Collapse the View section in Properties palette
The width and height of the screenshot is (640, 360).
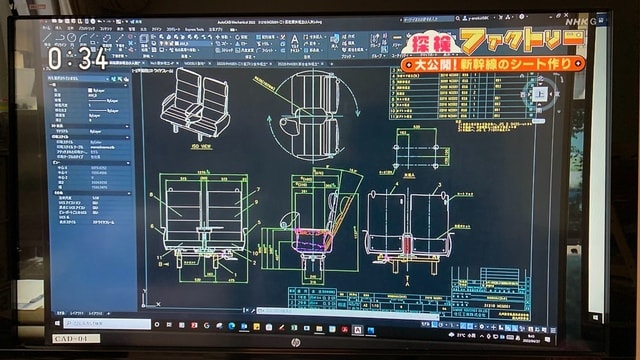pos(128,163)
